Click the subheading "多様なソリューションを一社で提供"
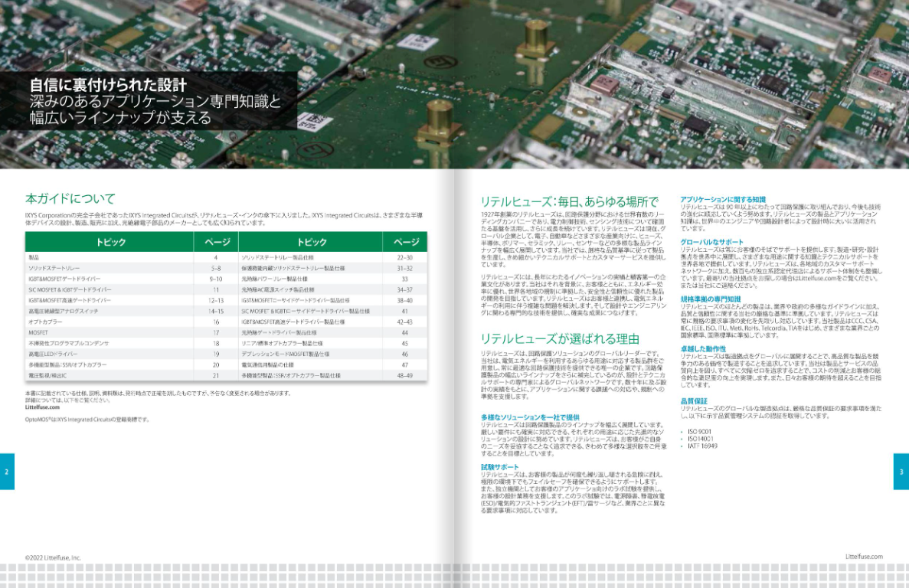 point(530,417)
